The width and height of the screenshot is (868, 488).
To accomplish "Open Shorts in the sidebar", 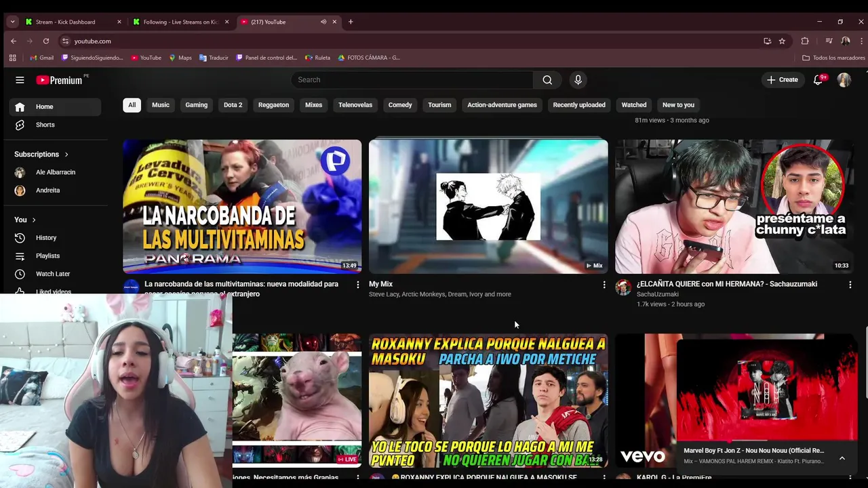I will [x=55, y=125].
